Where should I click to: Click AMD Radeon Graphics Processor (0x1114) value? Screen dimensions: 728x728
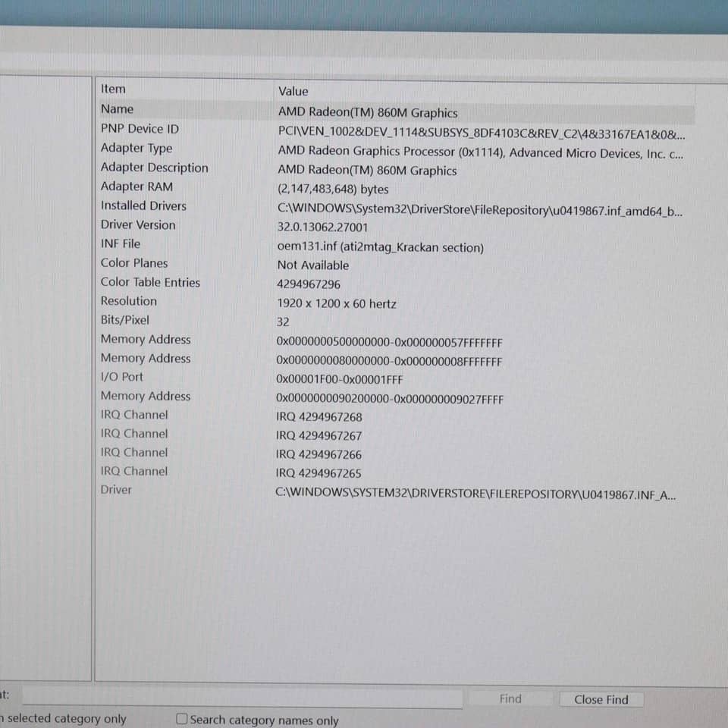[481, 152]
